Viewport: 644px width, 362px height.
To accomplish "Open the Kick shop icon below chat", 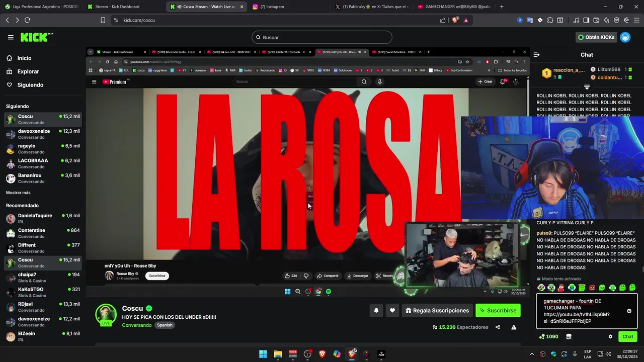I will (x=569, y=337).
